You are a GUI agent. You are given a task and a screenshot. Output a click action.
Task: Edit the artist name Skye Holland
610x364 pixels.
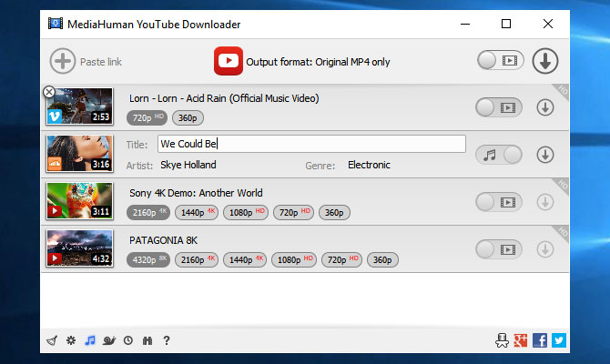pyautogui.click(x=188, y=165)
